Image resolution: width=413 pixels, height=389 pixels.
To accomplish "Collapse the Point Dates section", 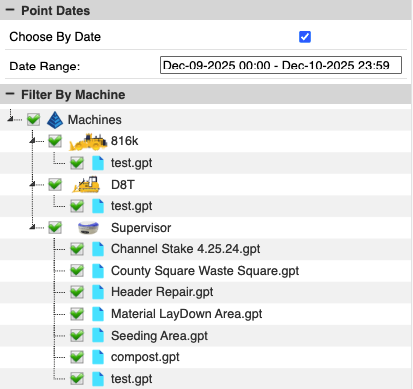I will click(x=10, y=10).
